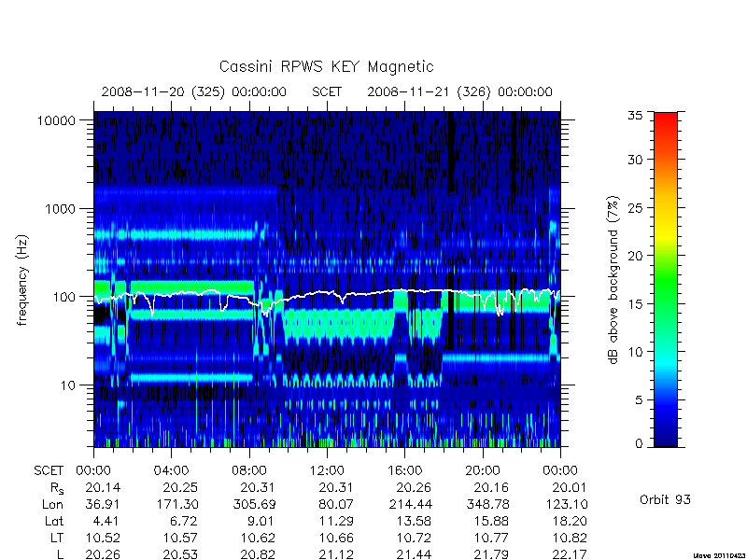The width and height of the screenshot is (747, 560).
Task: Click the longitude value 171.30
Action: point(176,504)
